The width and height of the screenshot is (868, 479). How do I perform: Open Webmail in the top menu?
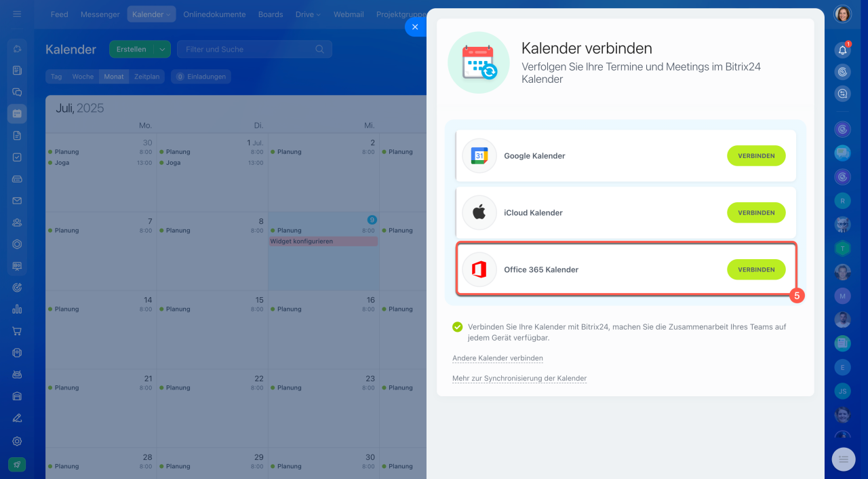349,14
